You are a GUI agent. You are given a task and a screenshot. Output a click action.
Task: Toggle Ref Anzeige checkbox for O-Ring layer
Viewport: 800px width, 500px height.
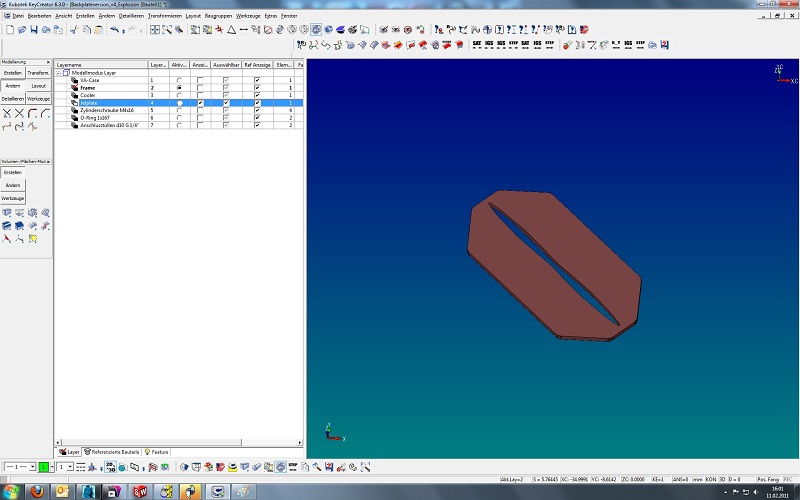click(x=257, y=118)
